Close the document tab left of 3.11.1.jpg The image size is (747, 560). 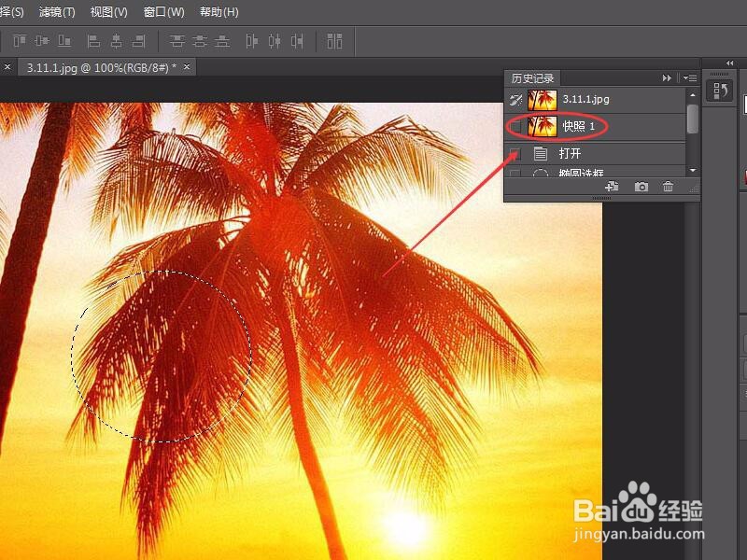coord(7,67)
